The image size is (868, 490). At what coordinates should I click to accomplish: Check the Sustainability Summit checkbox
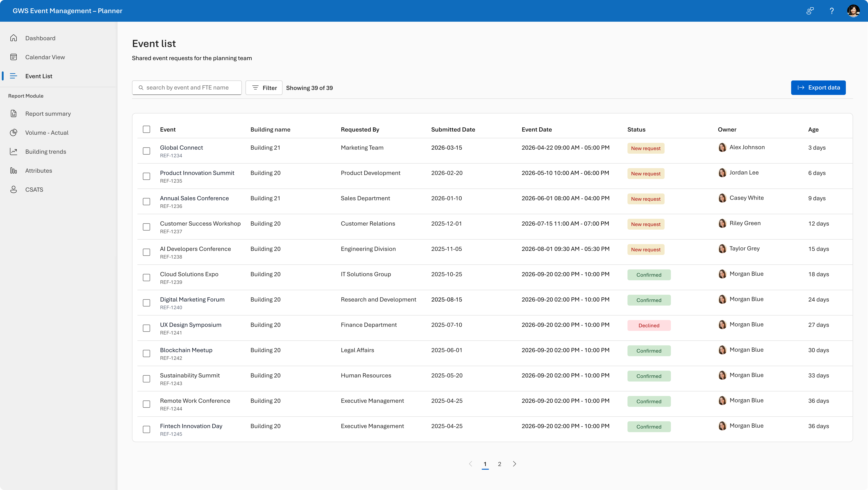[x=146, y=379]
